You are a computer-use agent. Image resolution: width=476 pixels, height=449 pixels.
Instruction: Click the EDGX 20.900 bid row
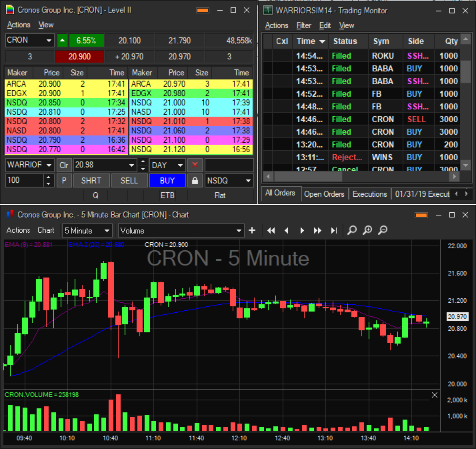66,93
